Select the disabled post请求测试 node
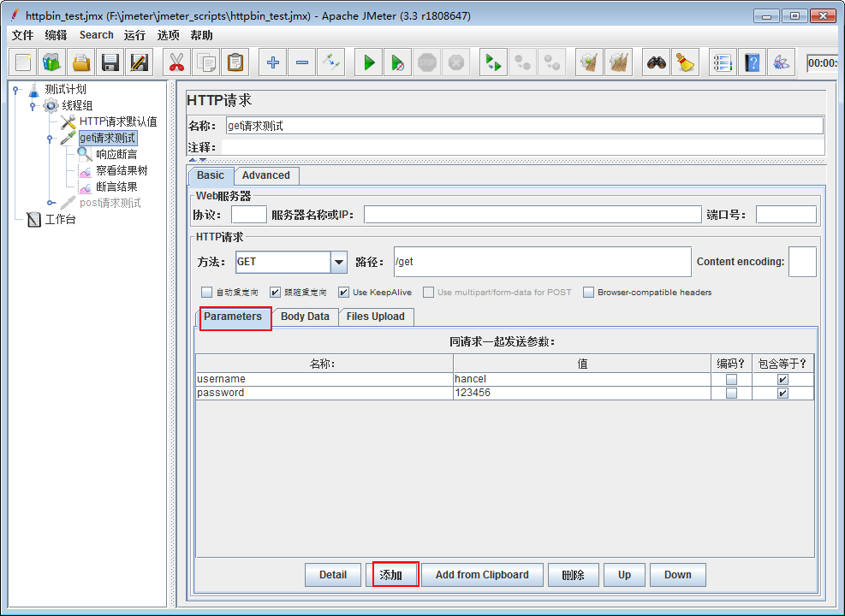845x616 pixels. pyautogui.click(x=110, y=203)
